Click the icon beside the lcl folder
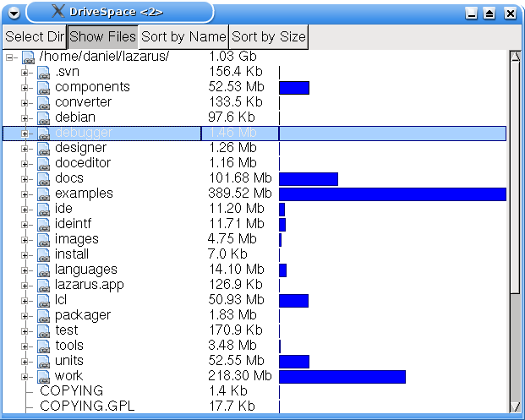Viewport: 525px width, 420px height. (x=44, y=300)
